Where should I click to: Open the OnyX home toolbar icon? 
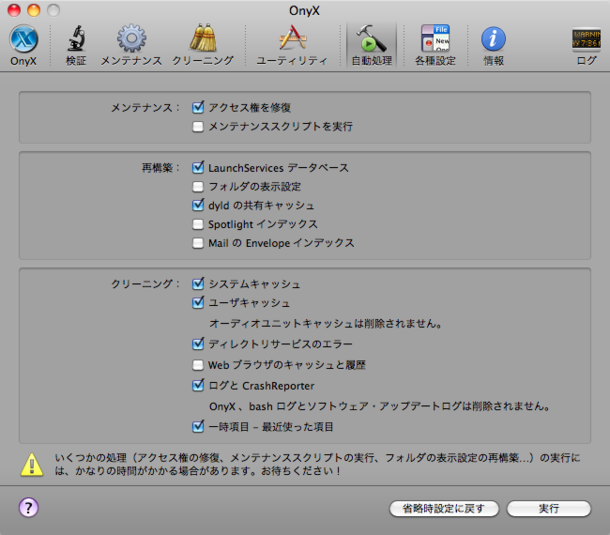pyautogui.click(x=23, y=45)
